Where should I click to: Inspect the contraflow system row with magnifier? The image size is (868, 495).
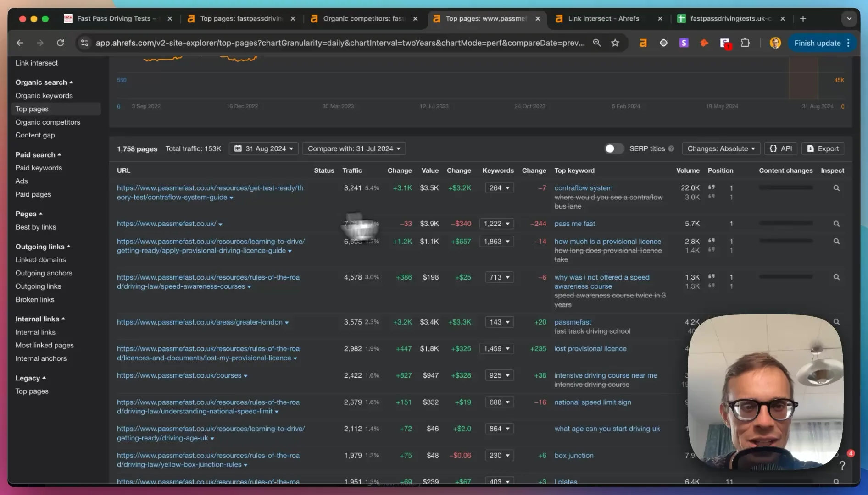point(836,188)
